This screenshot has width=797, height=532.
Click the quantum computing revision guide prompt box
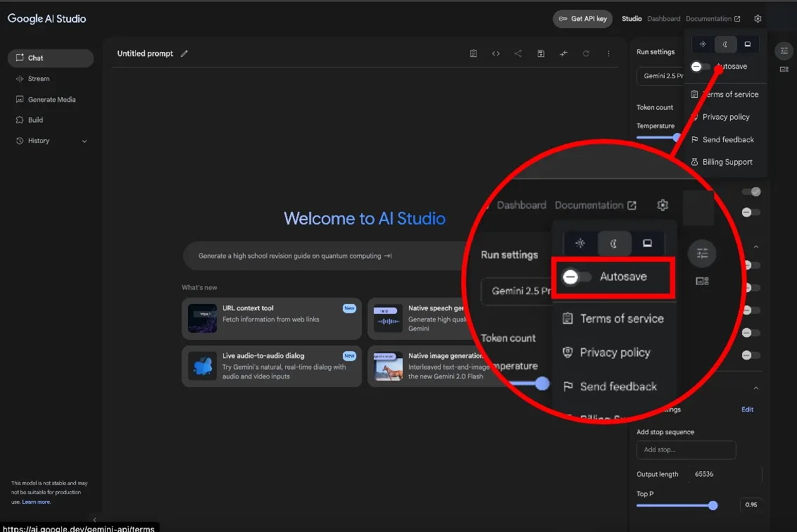(325, 255)
